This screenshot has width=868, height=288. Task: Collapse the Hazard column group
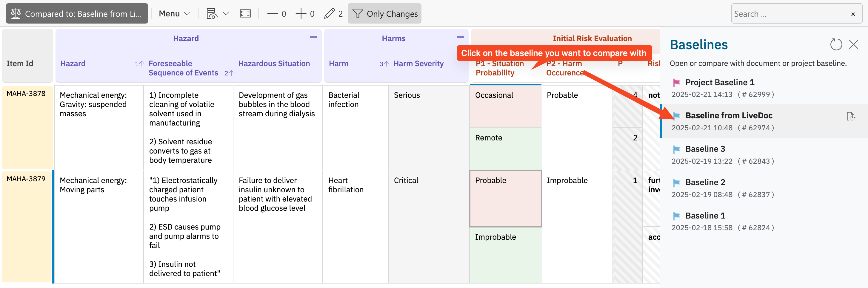313,37
